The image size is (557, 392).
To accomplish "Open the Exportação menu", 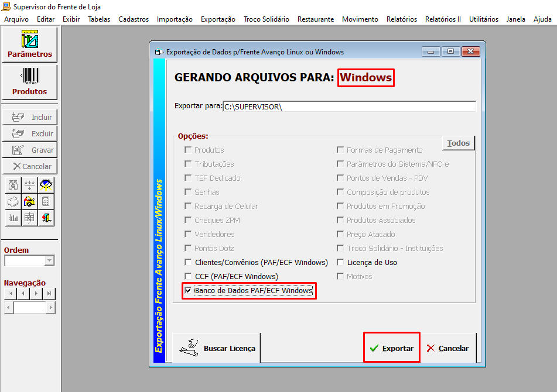I will point(218,19).
